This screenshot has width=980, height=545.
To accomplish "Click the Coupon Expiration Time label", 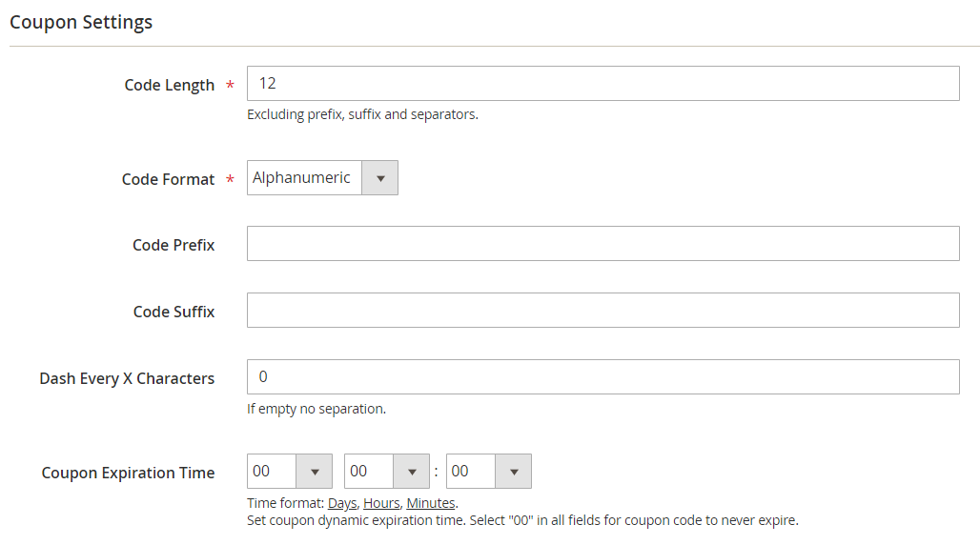I will (x=128, y=474).
